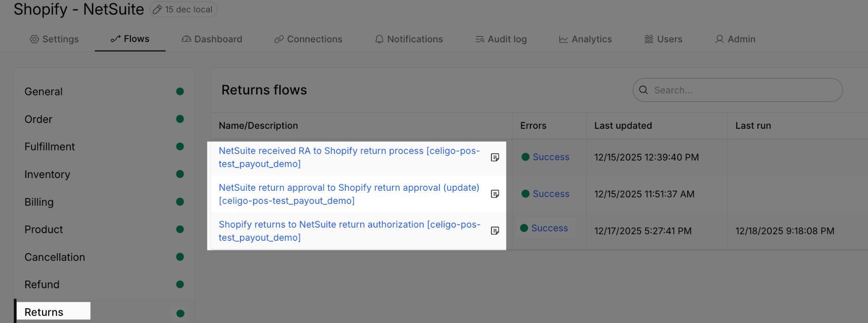Click last updated 12/15/2025 12:39:40 PM cell
This screenshot has width=868, height=323.
(646, 157)
